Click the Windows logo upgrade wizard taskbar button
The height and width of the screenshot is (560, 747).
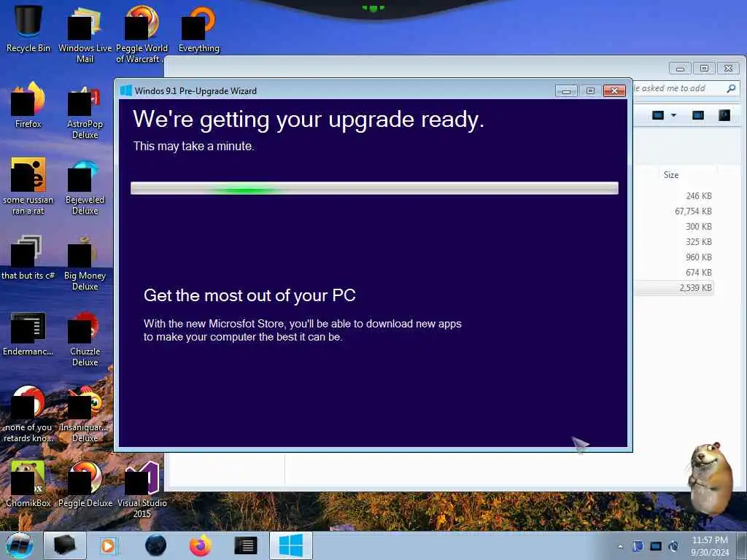point(291,545)
